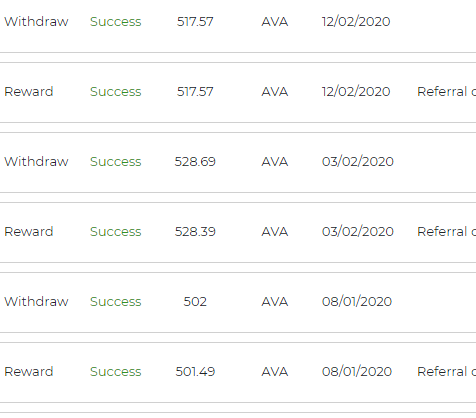
Task: Click the 517.57 amount in Reward row
Action: pos(195,92)
